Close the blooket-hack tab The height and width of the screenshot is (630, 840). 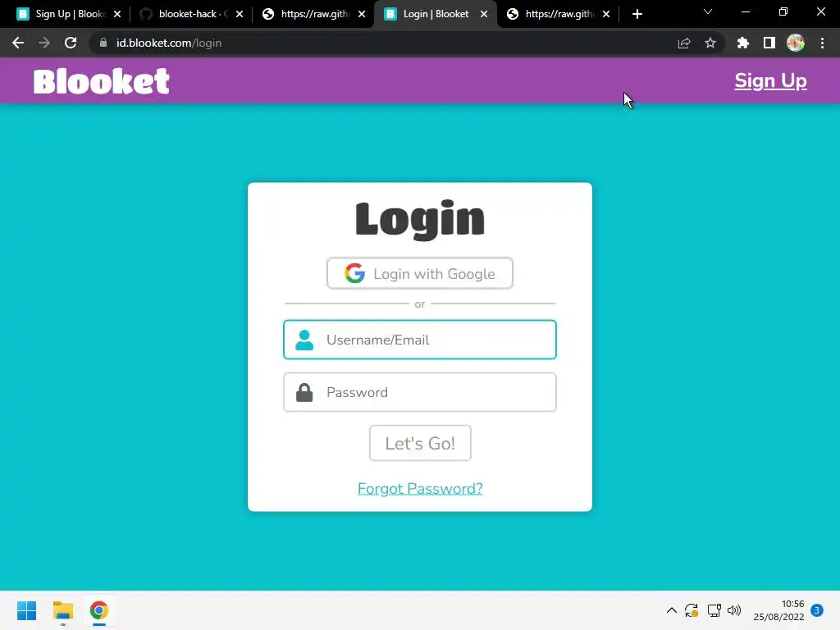(x=240, y=14)
